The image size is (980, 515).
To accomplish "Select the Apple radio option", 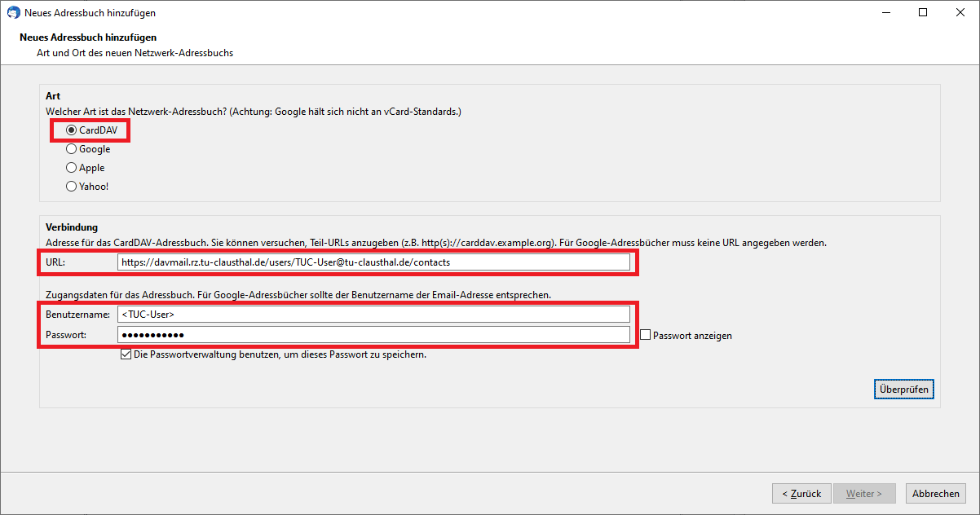I will click(x=72, y=168).
